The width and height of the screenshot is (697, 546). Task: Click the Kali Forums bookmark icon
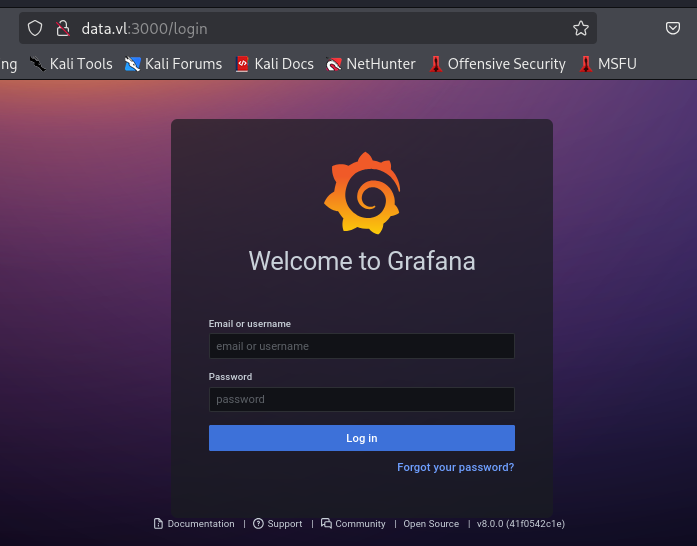point(132,64)
